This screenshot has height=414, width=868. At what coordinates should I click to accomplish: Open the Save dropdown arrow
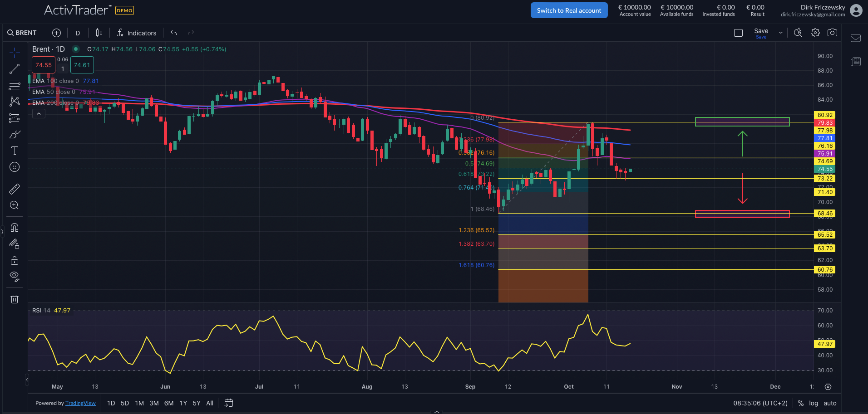781,33
